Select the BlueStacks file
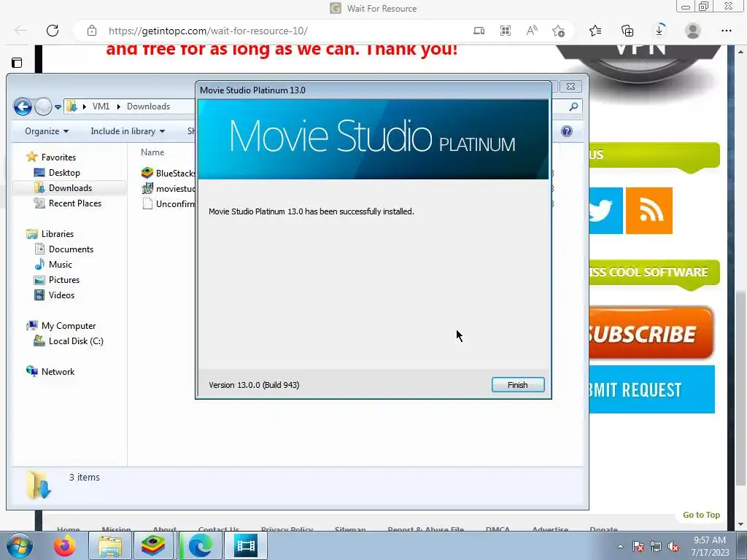The image size is (747, 560). click(169, 173)
